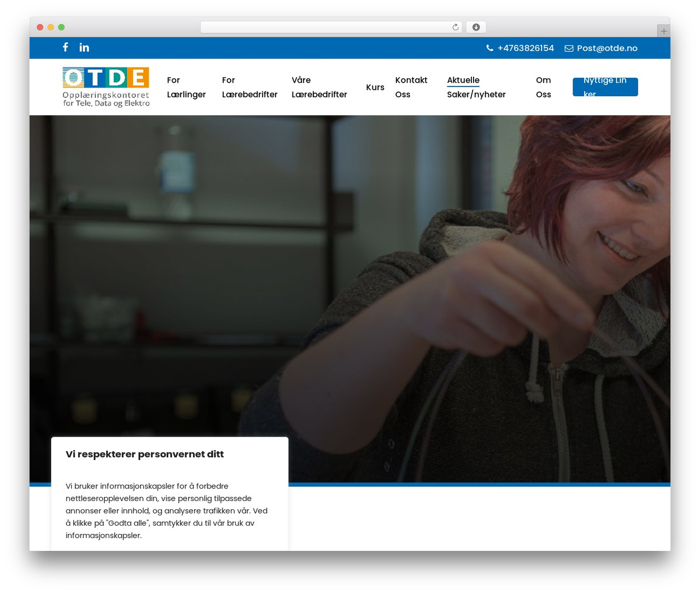700x593 pixels.
Task: Click the Nyttige Linker button
Action: [605, 87]
